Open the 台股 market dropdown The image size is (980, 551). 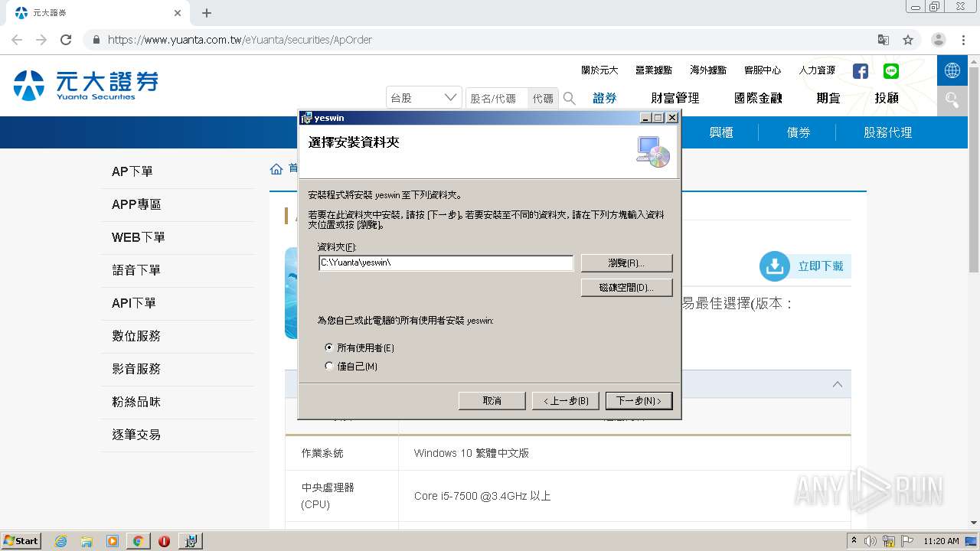tap(424, 98)
